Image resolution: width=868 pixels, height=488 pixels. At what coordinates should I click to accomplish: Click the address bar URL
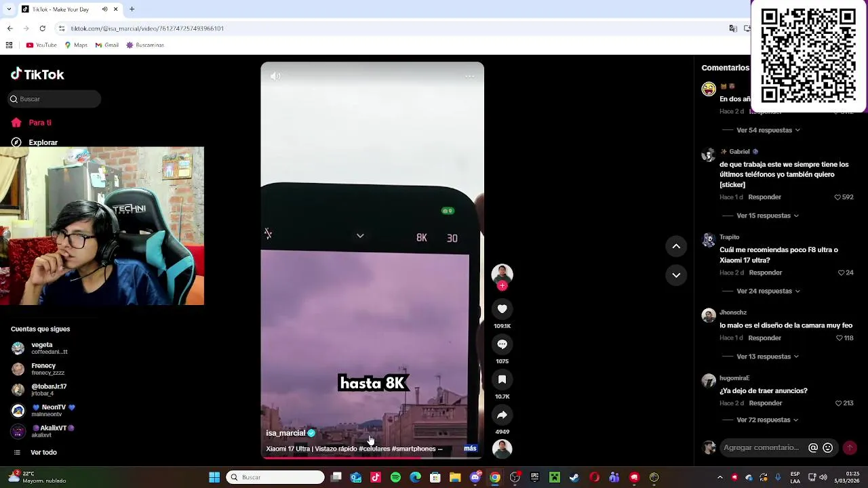coord(147,28)
